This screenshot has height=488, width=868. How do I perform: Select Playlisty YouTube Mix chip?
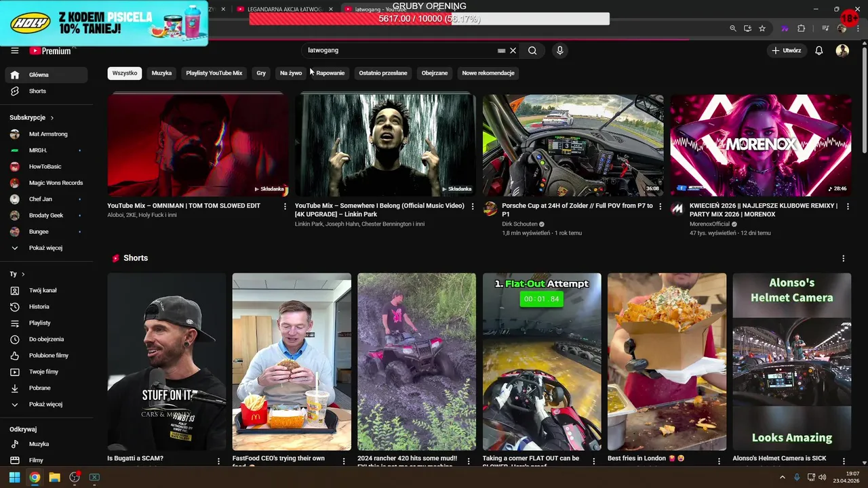(x=214, y=73)
